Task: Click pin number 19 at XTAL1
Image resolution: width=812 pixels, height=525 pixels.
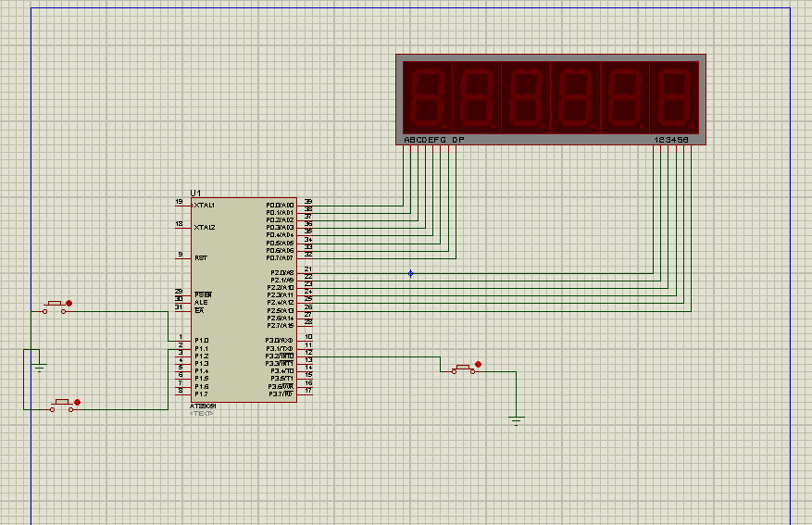Action: pyautogui.click(x=180, y=202)
